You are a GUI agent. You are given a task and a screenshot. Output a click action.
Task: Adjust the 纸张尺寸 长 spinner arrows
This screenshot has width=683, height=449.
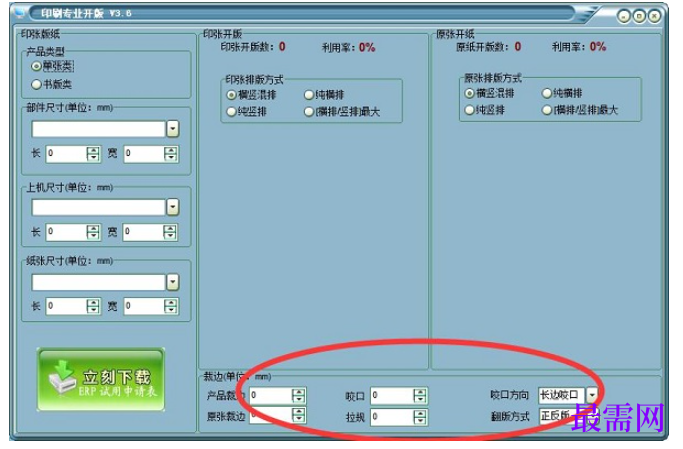coord(93,306)
